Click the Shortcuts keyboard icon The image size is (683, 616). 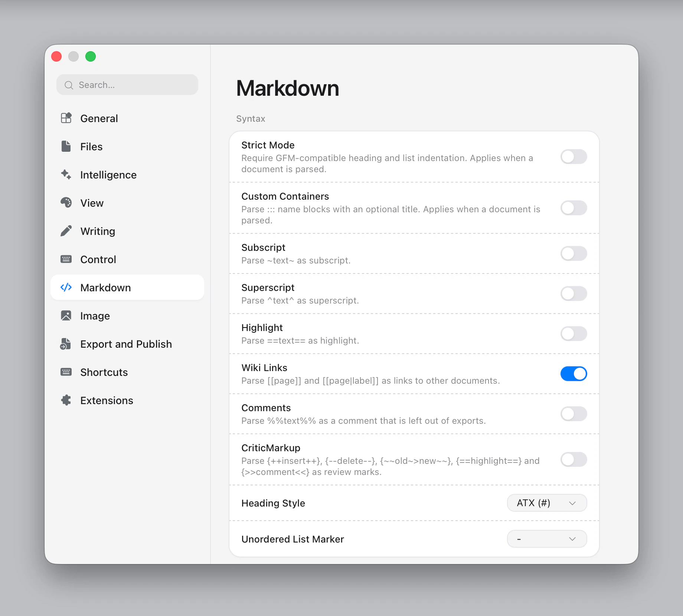66,372
